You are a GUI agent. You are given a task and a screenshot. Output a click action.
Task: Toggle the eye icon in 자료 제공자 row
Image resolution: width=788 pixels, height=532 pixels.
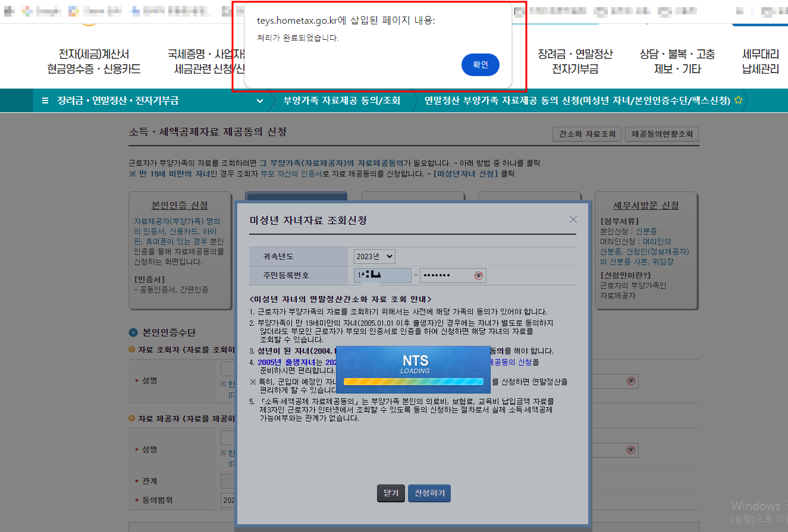(631, 450)
